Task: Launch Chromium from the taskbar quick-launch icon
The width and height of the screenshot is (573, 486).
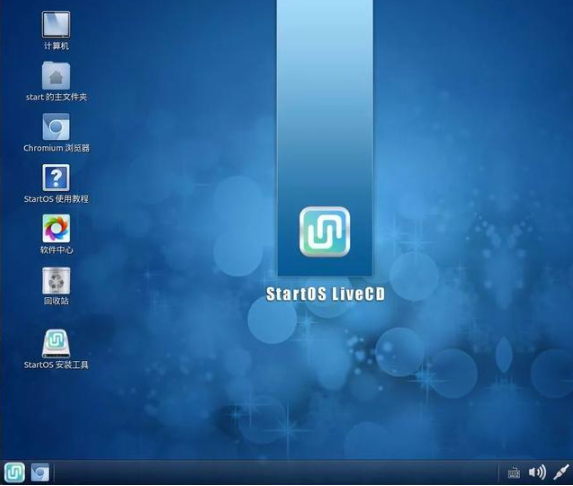Action: (x=40, y=472)
